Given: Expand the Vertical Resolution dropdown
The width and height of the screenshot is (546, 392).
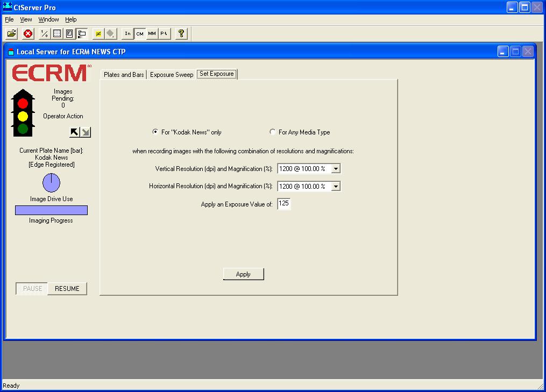Looking at the screenshot, I should point(336,169).
